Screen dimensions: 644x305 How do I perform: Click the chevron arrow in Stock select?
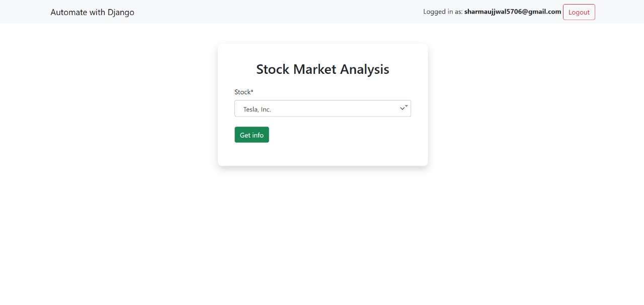coord(402,109)
